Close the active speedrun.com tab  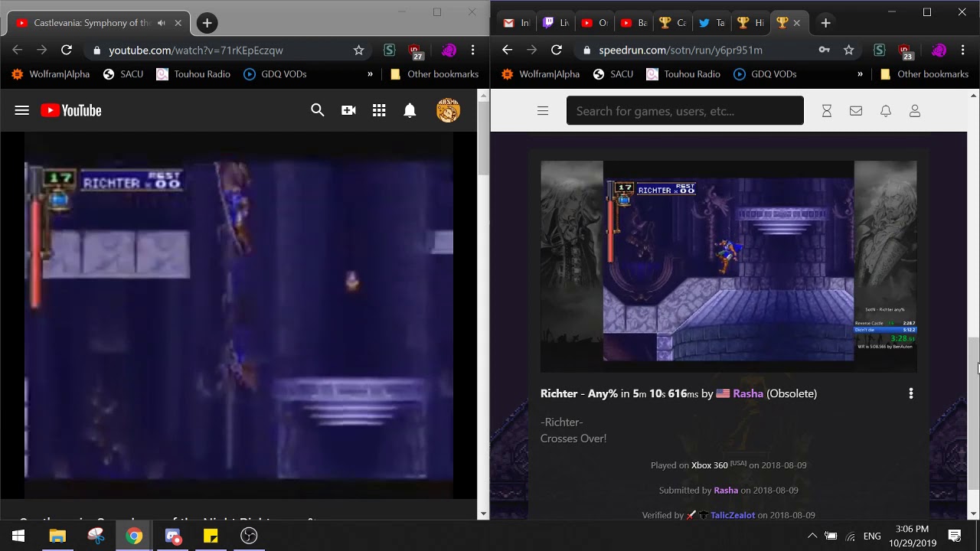(x=796, y=23)
